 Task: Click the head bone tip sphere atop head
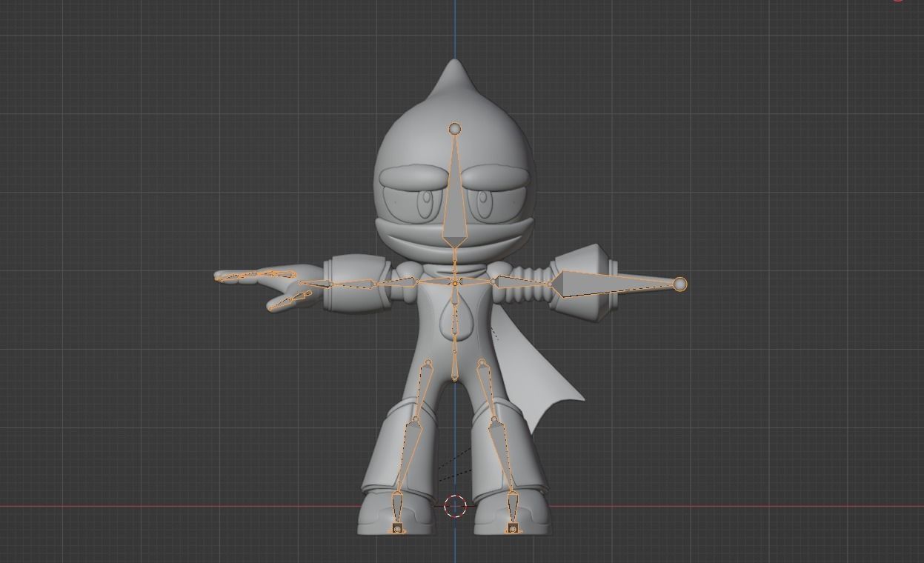pos(454,130)
